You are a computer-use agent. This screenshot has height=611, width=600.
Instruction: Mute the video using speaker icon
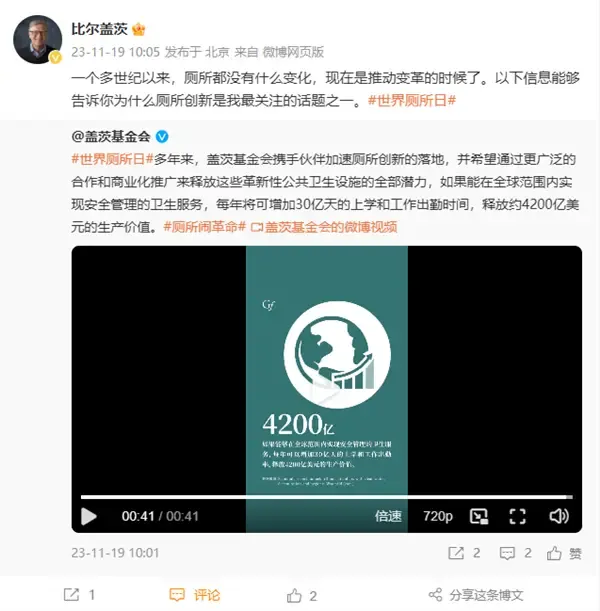pos(559,516)
